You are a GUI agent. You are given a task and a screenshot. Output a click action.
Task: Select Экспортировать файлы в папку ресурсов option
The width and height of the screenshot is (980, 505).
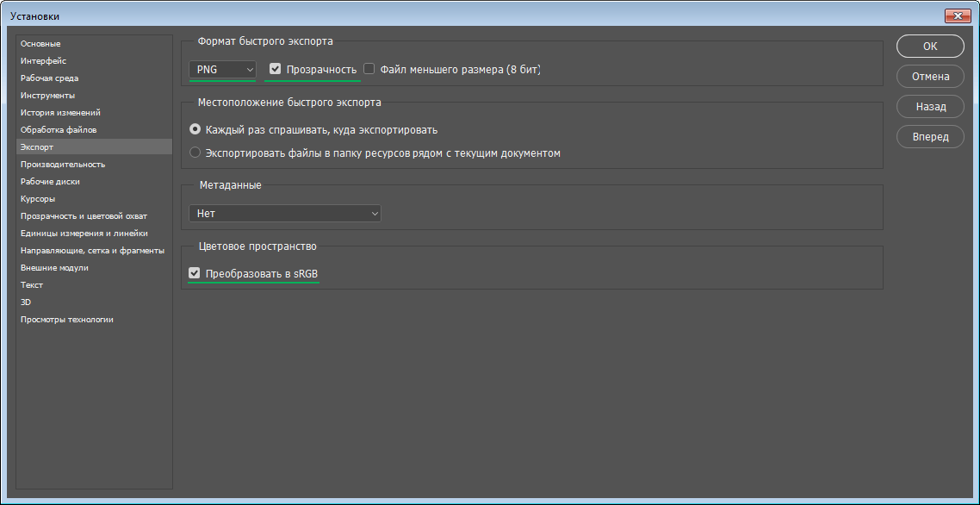pos(195,153)
